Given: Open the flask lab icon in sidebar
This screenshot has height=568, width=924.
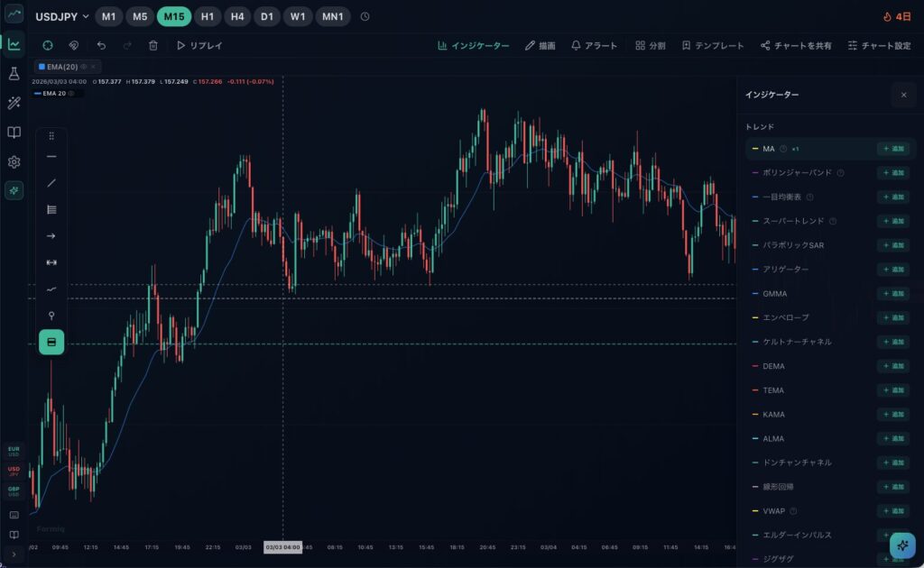Looking at the screenshot, I should coord(14,73).
